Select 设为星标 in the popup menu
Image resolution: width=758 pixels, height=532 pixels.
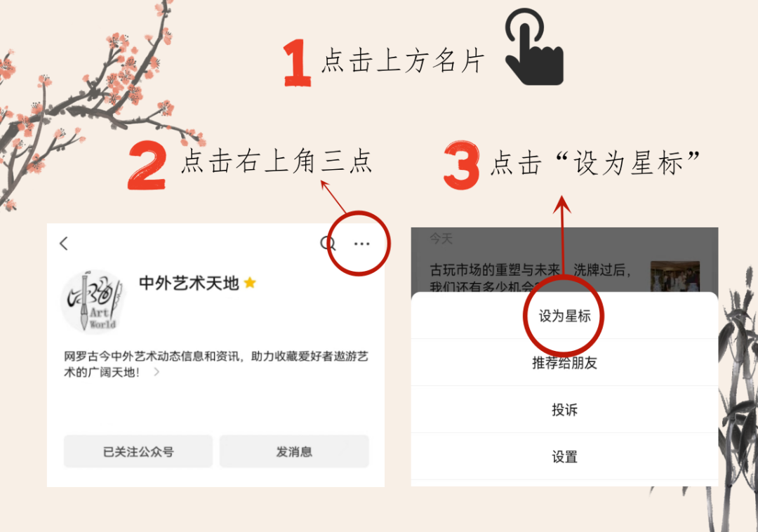pyautogui.click(x=564, y=316)
